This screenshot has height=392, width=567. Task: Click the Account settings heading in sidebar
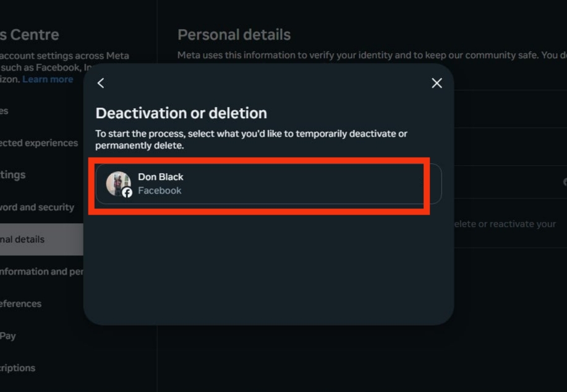click(x=29, y=35)
